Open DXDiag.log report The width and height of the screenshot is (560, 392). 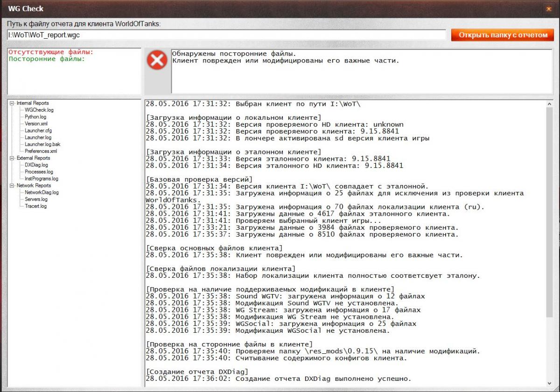tap(36, 165)
